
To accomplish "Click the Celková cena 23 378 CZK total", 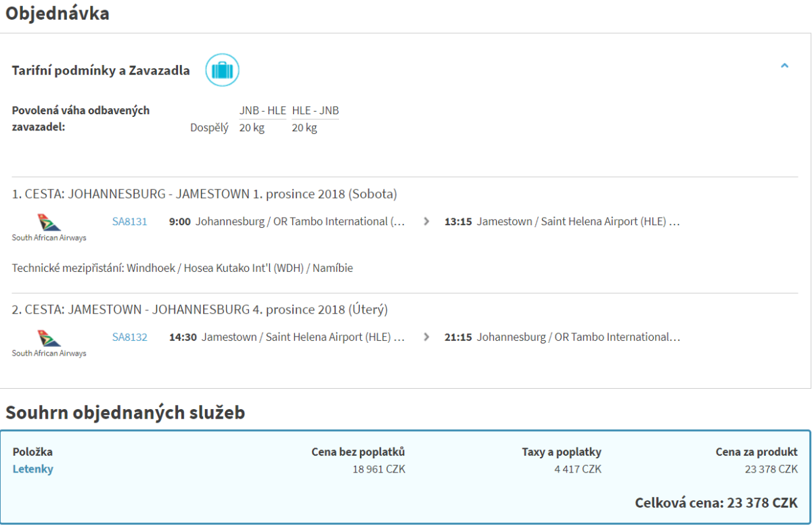I will pyautogui.click(x=716, y=503).
